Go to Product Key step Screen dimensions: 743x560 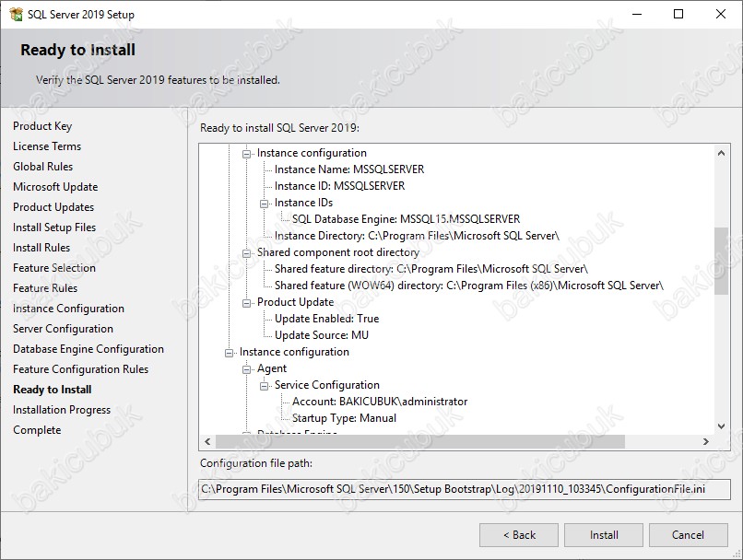pyautogui.click(x=42, y=126)
